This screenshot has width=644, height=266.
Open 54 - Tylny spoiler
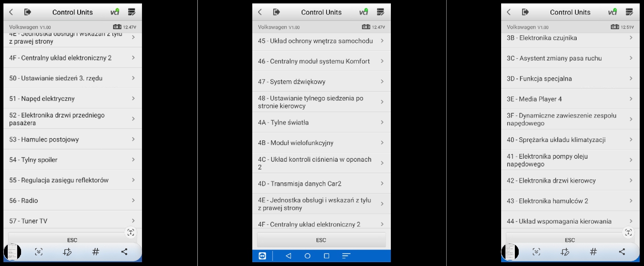tap(73, 160)
